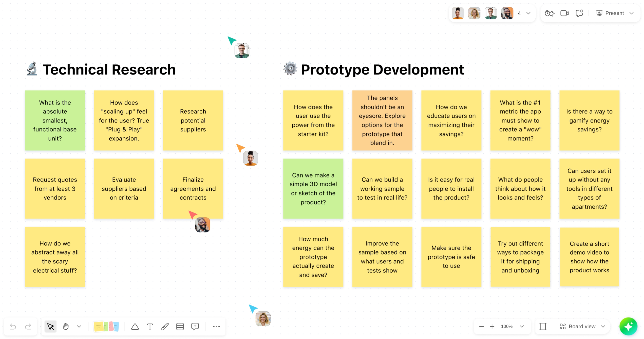Select the Text tool

(x=150, y=326)
